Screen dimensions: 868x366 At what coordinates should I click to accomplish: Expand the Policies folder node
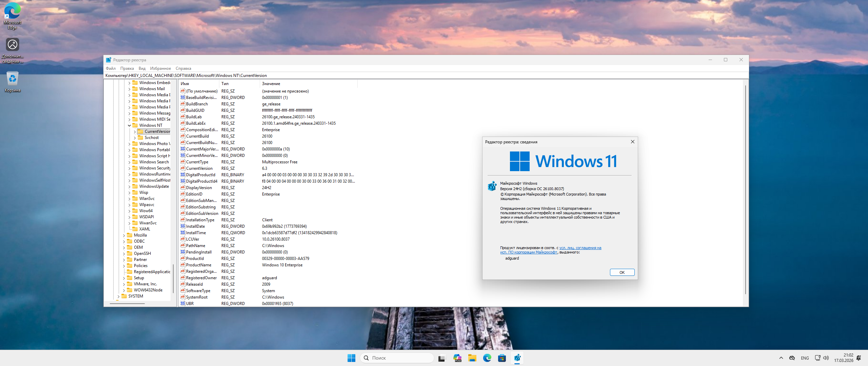[124, 266]
